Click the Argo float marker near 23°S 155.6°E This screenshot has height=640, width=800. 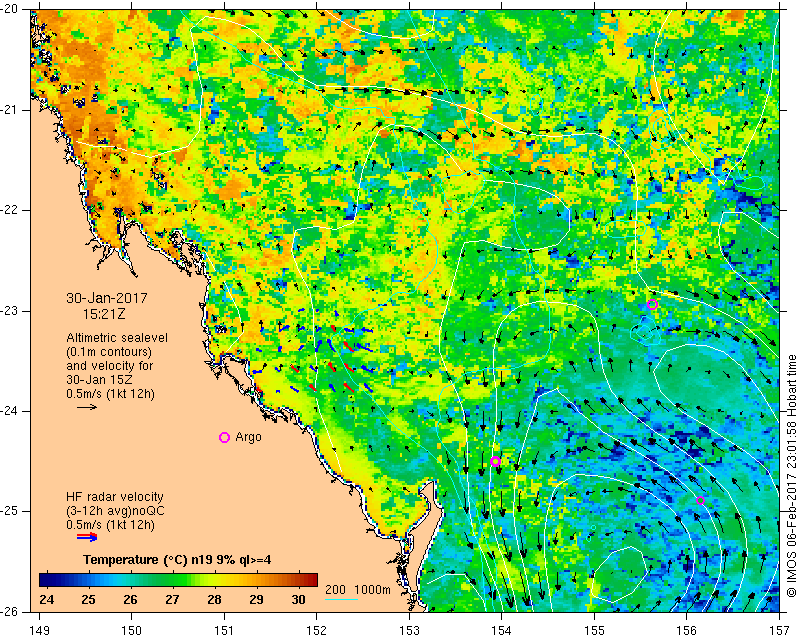(x=652, y=305)
